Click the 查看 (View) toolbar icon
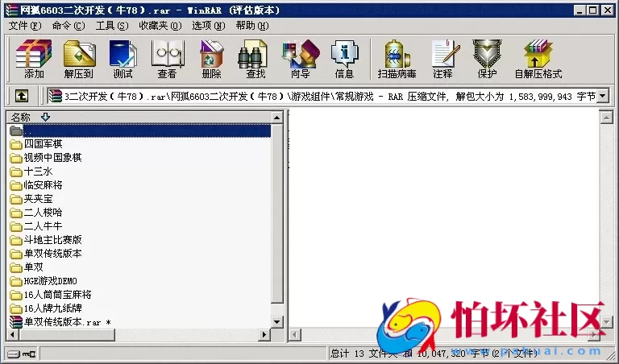Viewport: 619px width, 364px height. (x=167, y=60)
